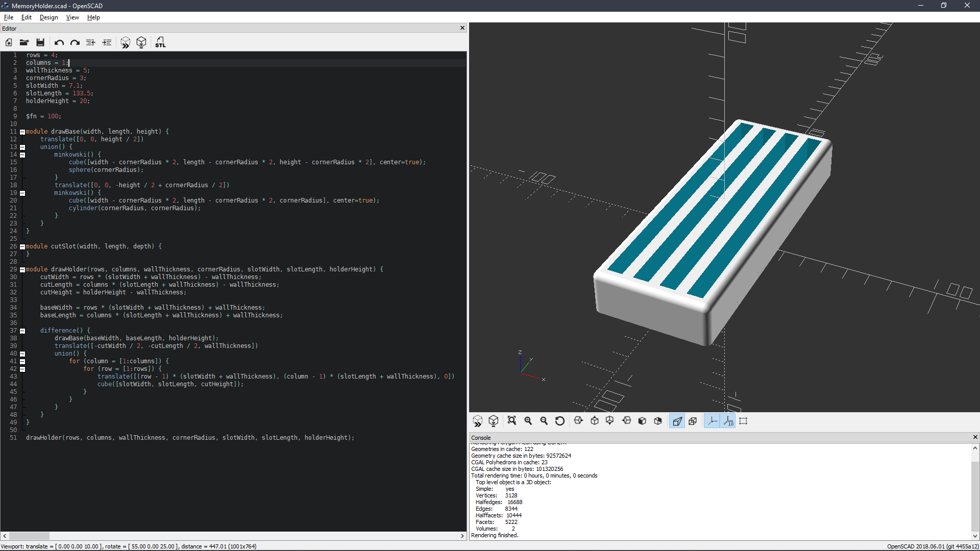Open the File menu
Screen dimensions: 980x551
pyautogui.click(x=9, y=17)
